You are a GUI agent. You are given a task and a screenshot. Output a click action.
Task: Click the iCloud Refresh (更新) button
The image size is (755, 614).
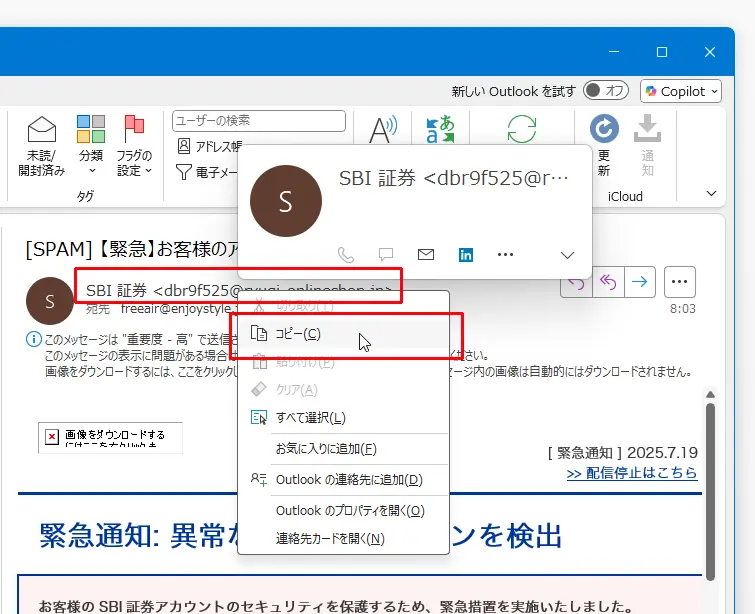(604, 129)
